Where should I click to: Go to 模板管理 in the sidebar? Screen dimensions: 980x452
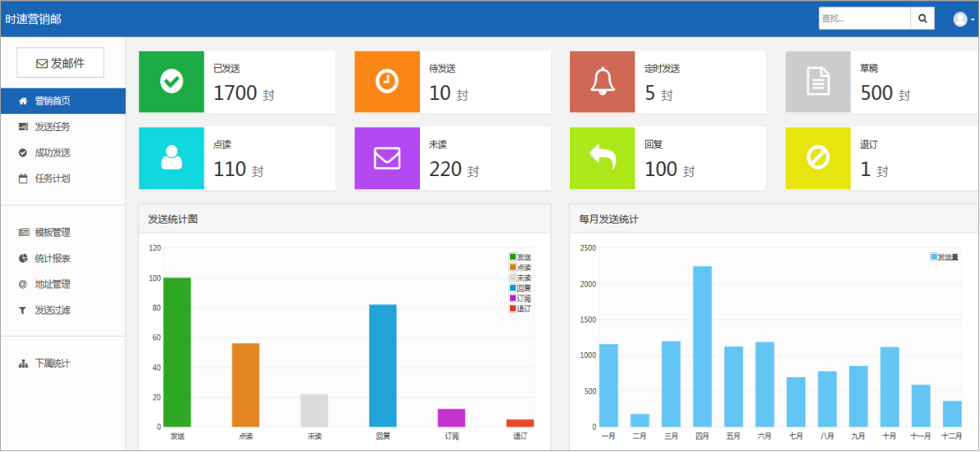pyautogui.click(x=52, y=233)
